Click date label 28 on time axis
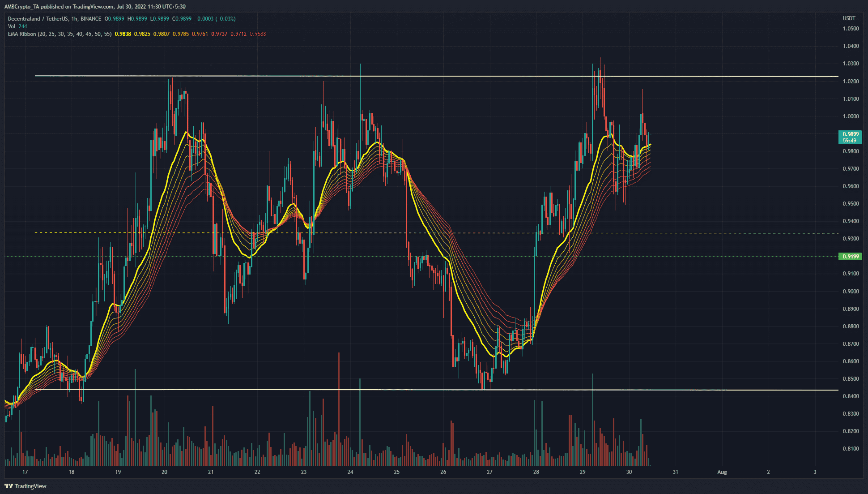 536,472
